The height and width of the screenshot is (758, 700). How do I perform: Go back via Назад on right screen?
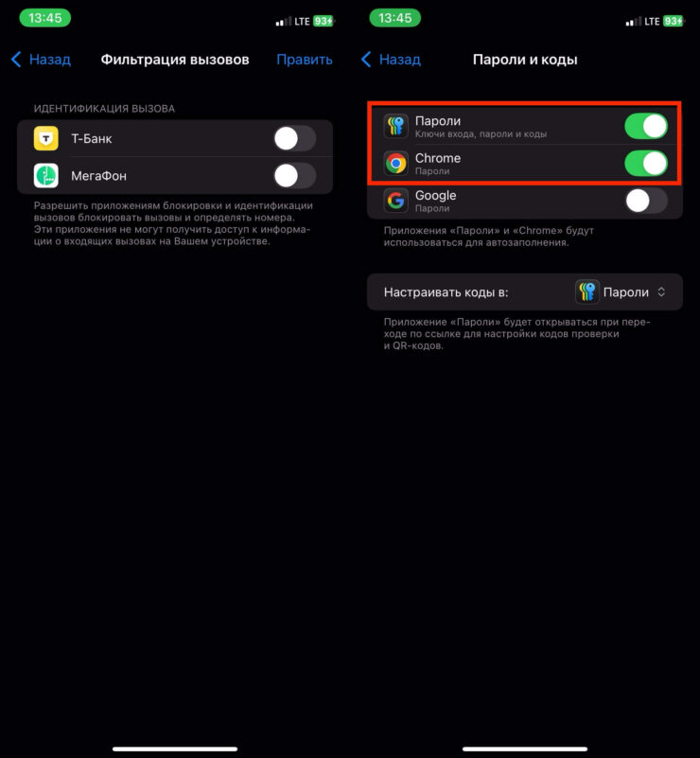coord(399,60)
